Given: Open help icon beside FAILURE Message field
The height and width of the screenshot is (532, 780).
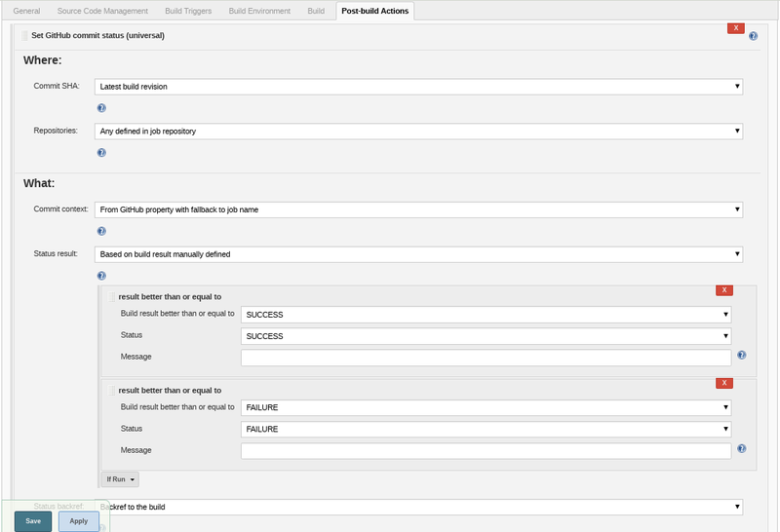Looking at the screenshot, I should (741, 448).
